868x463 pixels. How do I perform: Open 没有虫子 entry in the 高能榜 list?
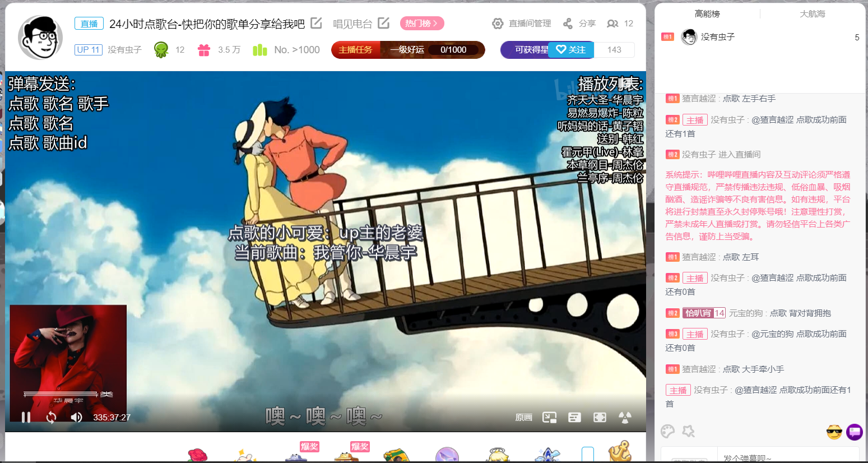(x=760, y=37)
